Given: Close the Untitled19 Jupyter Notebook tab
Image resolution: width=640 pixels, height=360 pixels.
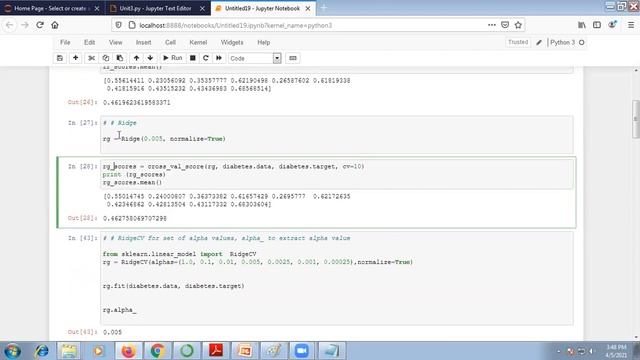Looking at the screenshot, I should (x=308, y=8).
